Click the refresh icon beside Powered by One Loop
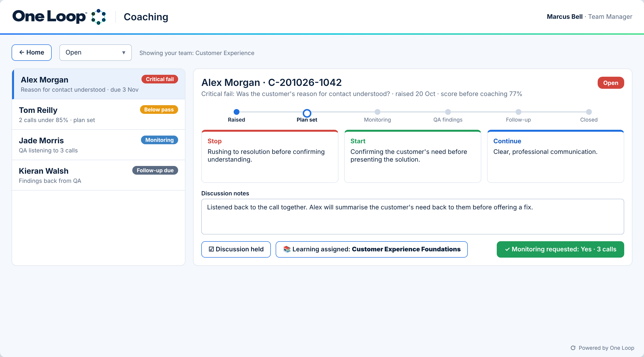This screenshot has height=357, width=644. 573,348
